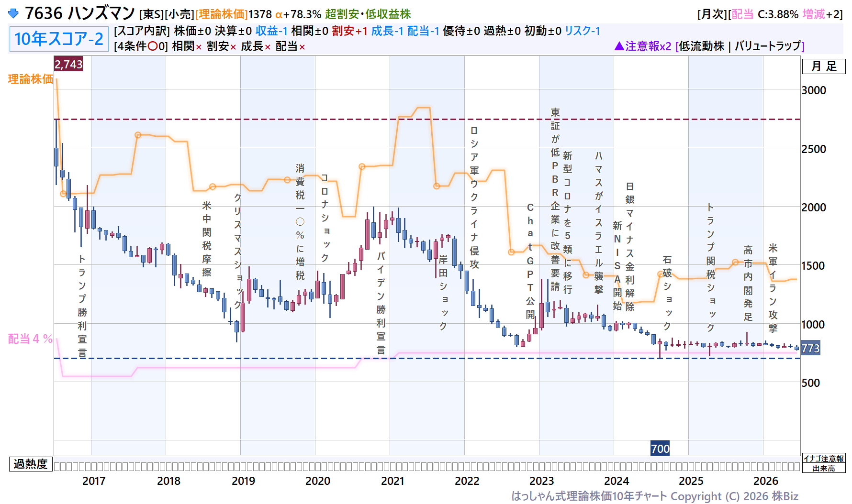Screen dimensions: 852x504
Task: Click the 東証が低PBR企業に改善要請 annotation
Action: pyautogui.click(x=555, y=199)
